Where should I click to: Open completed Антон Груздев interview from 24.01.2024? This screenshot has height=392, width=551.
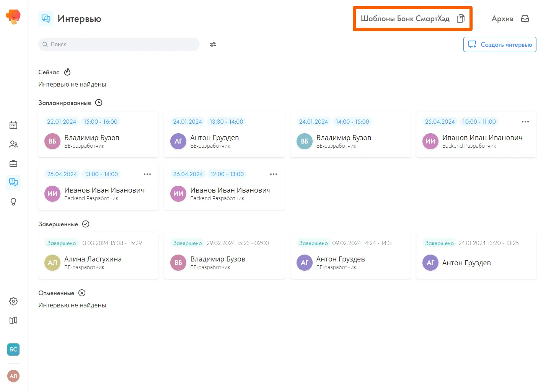pos(476,256)
